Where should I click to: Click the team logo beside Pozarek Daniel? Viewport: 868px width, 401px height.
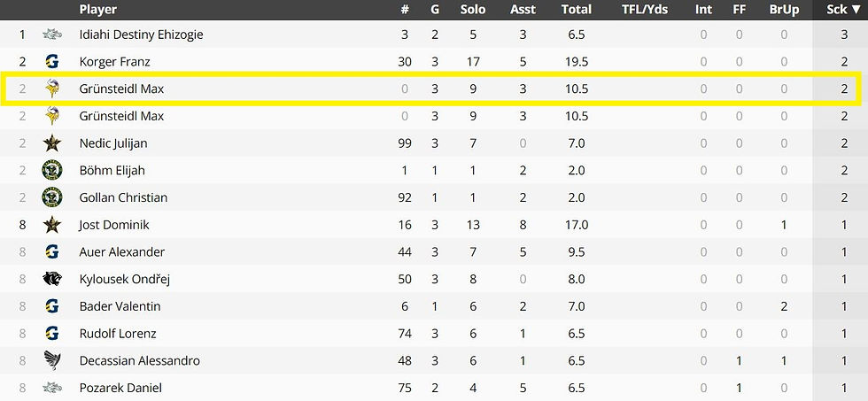pos(52,388)
